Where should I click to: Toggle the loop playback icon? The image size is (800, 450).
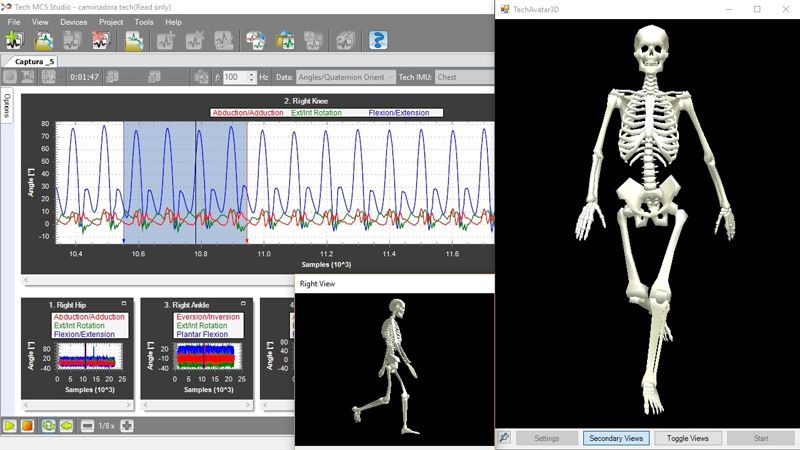48,425
